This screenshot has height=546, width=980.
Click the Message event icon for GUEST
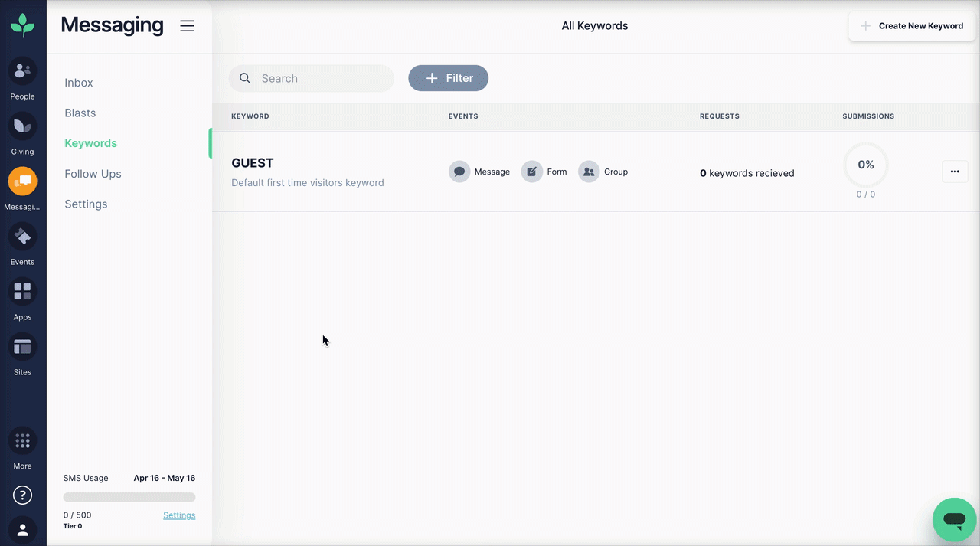459,172
